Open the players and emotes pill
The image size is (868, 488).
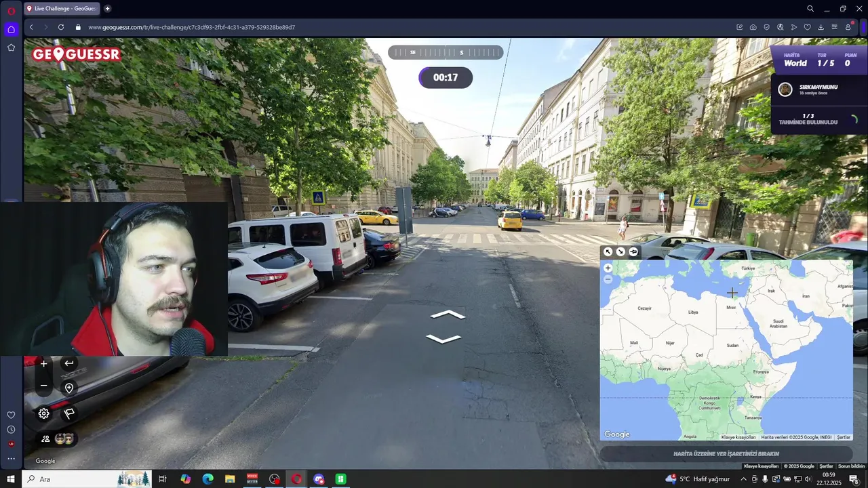[x=57, y=439]
